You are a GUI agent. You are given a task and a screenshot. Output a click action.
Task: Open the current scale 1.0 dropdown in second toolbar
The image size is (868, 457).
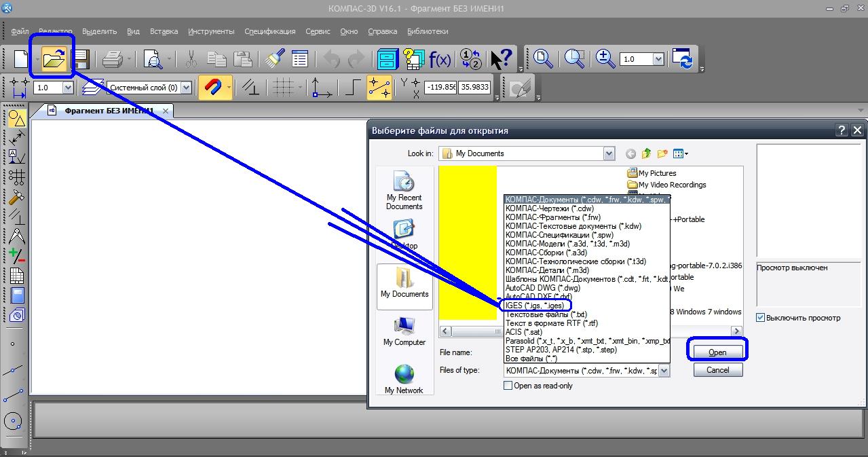(68, 88)
